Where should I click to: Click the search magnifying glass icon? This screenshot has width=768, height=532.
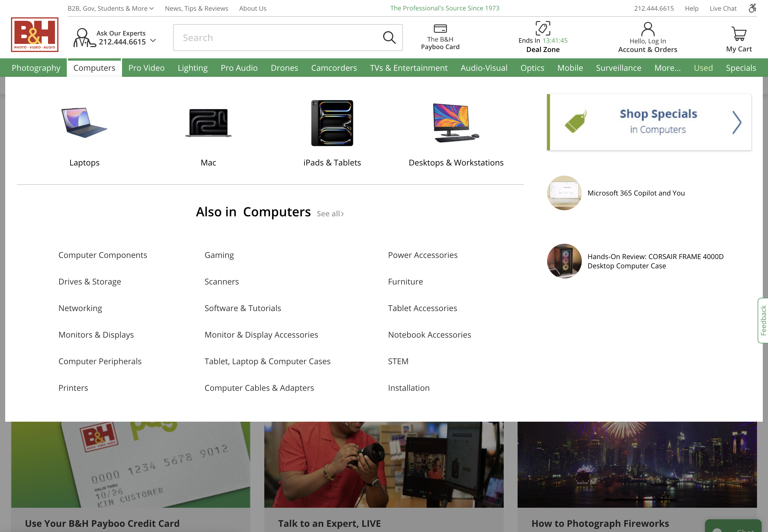click(x=389, y=37)
